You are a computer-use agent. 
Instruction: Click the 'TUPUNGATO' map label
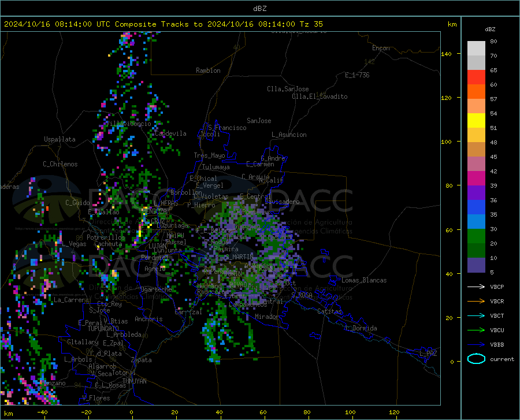pyautogui.click(x=103, y=329)
